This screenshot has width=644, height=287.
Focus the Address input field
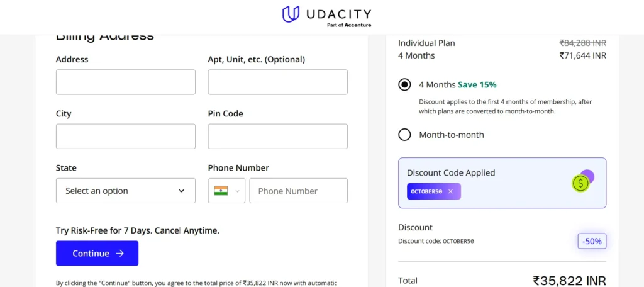125,82
